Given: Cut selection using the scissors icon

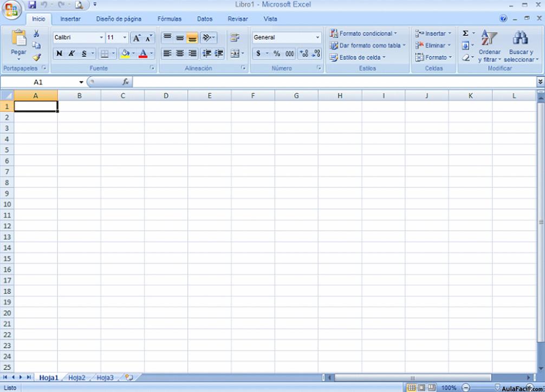Looking at the screenshot, I should [37, 33].
